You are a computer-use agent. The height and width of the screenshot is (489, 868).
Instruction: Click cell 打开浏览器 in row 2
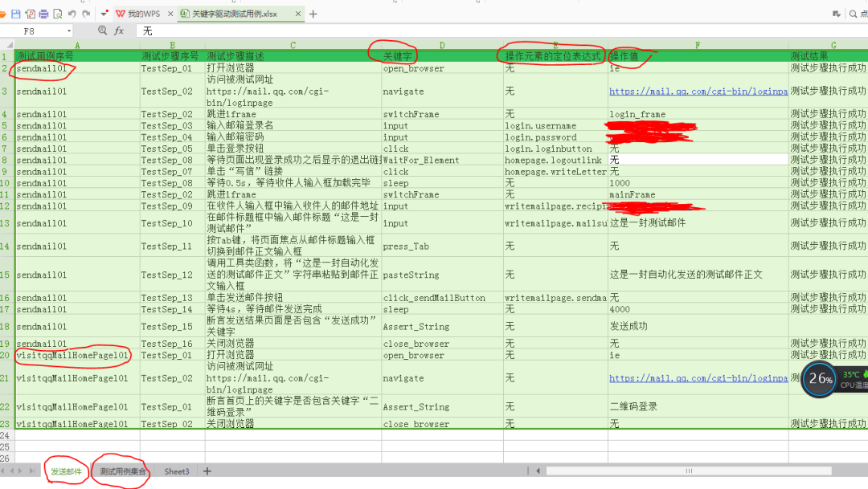coord(293,68)
